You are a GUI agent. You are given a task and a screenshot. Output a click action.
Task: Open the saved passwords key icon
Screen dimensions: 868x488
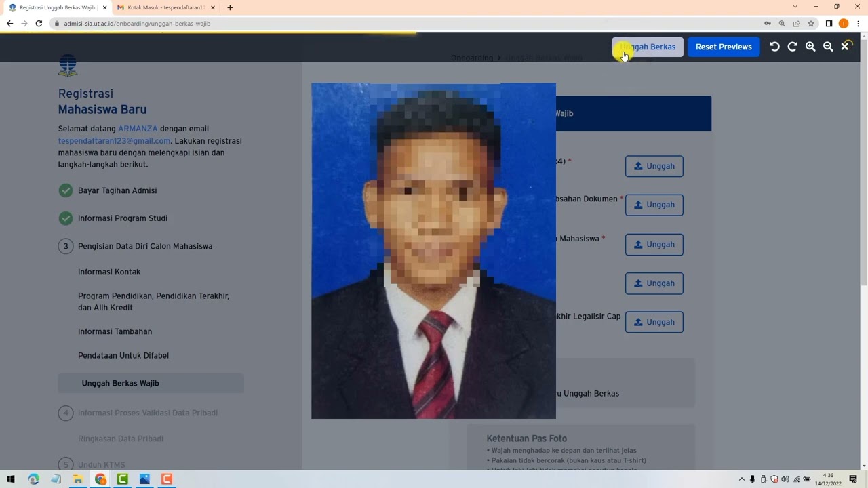pyautogui.click(x=767, y=23)
